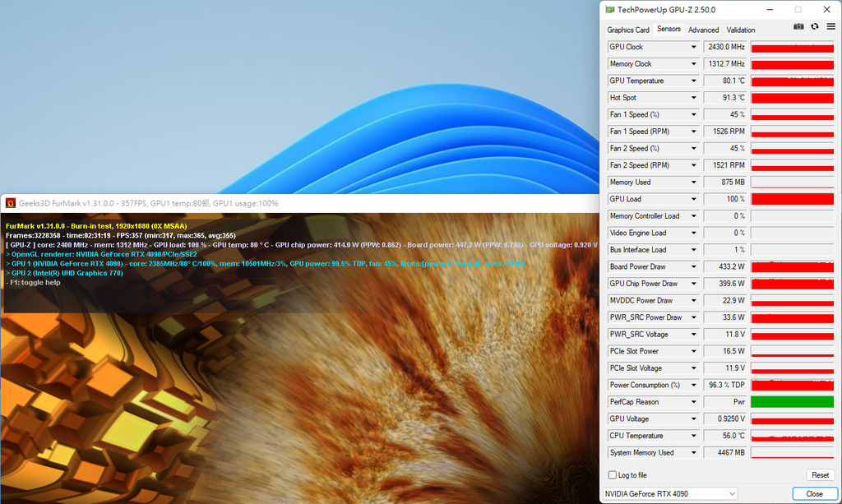Click the 0.9250 V GPU Voltage value
The width and height of the screenshot is (842, 504).
pos(725,419)
